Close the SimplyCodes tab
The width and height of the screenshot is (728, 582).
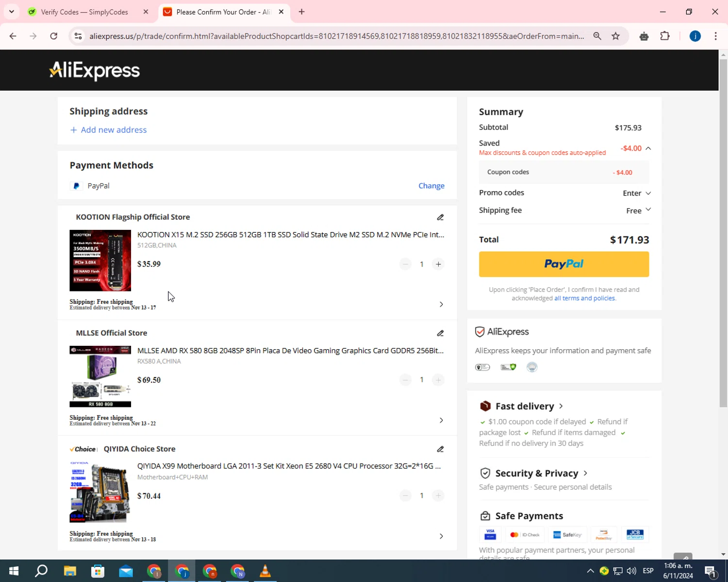pos(146,12)
